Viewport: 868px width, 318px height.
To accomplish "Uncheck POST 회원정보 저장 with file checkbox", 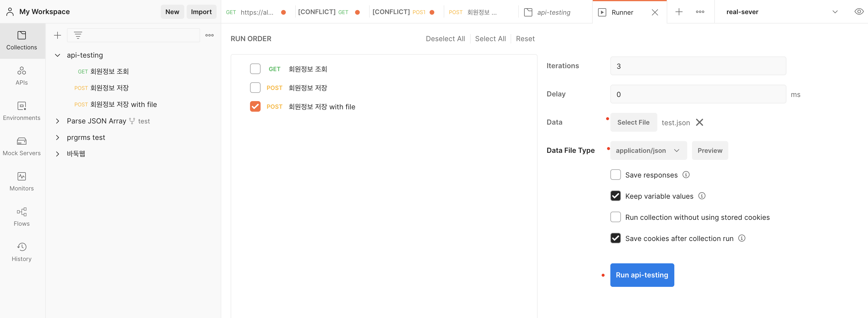I will pyautogui.click(x=255, y=107).
